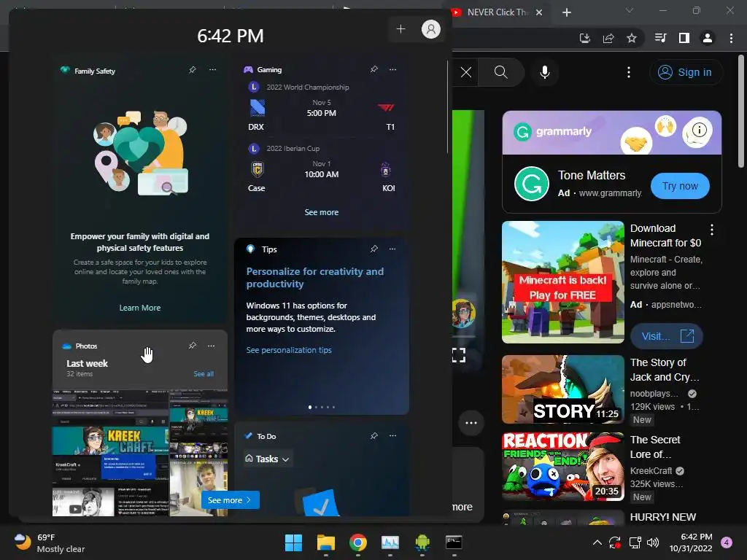747x560 pixels.
Task: Open Tips widget more options
Action: point(392,249)
